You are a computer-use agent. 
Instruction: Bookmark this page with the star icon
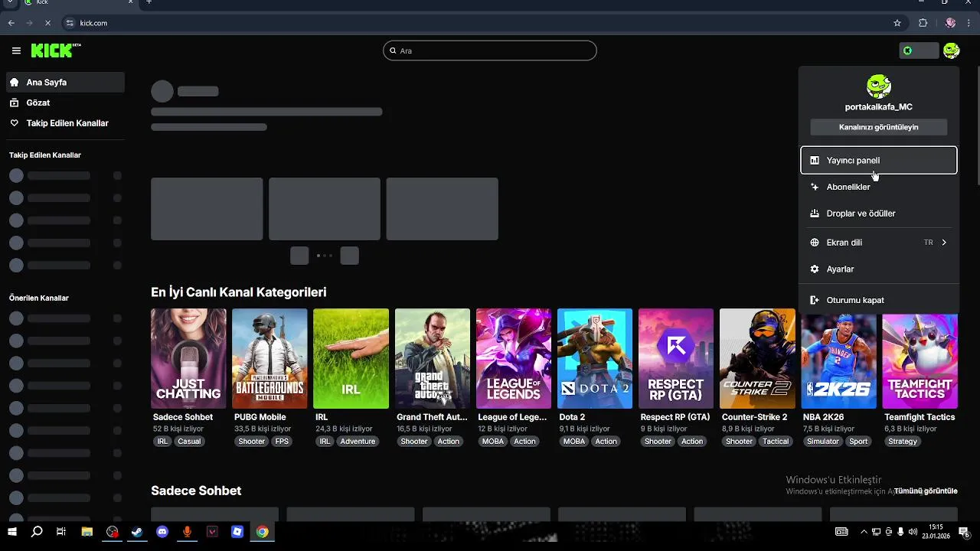[897, 23]
